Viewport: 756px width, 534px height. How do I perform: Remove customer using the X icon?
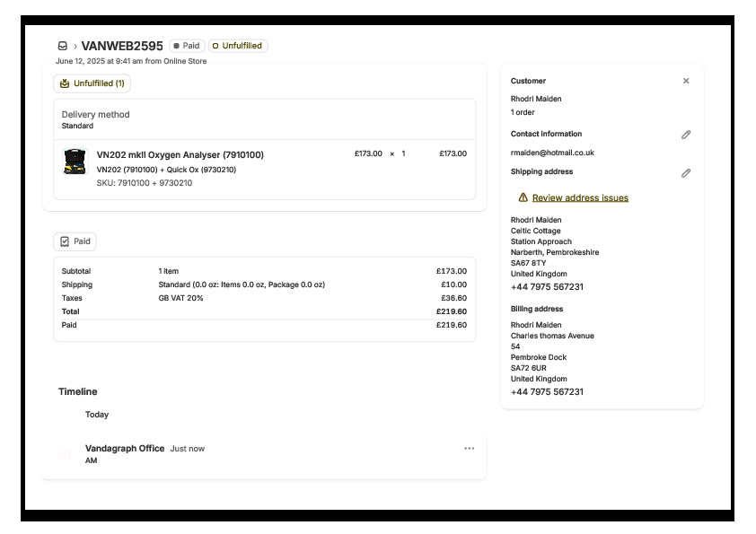point(686,81)
